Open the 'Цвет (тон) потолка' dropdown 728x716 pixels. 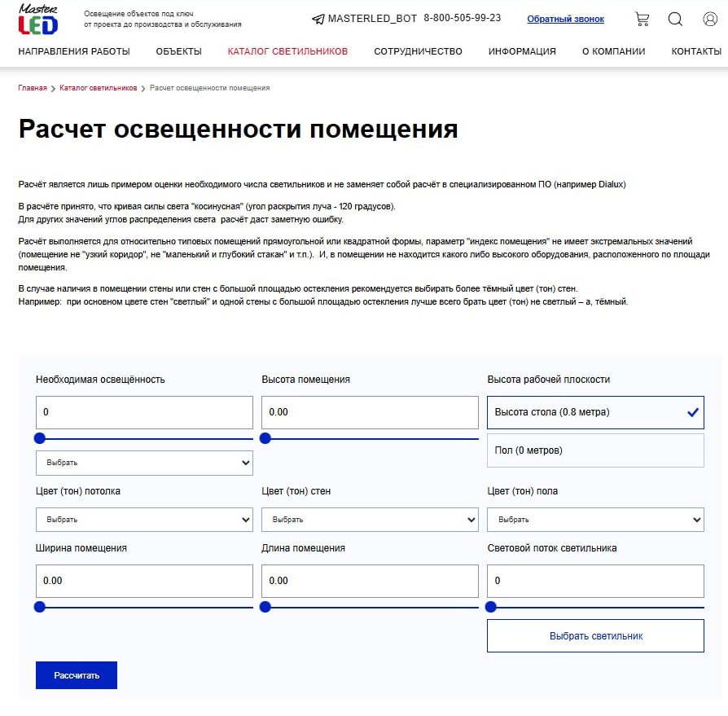point(144,520)
